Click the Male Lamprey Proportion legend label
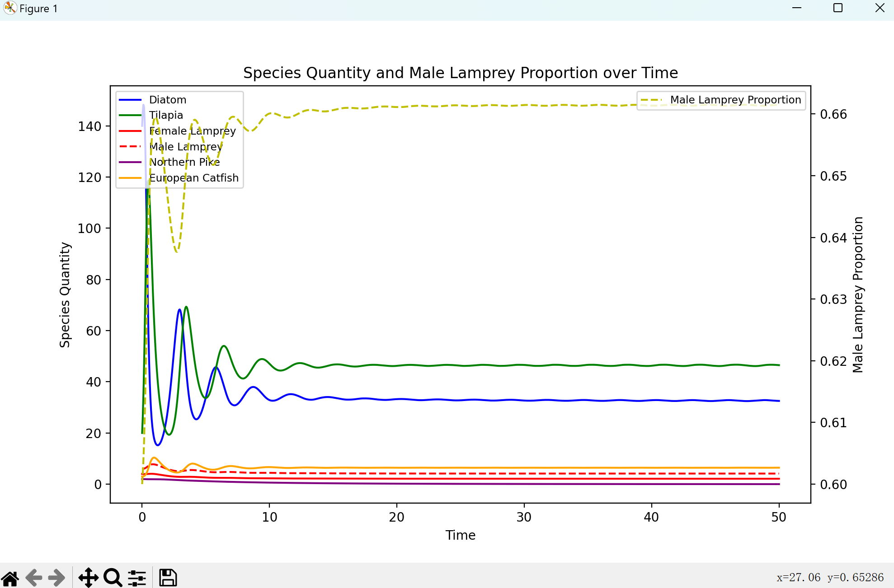 coord(735,100)
